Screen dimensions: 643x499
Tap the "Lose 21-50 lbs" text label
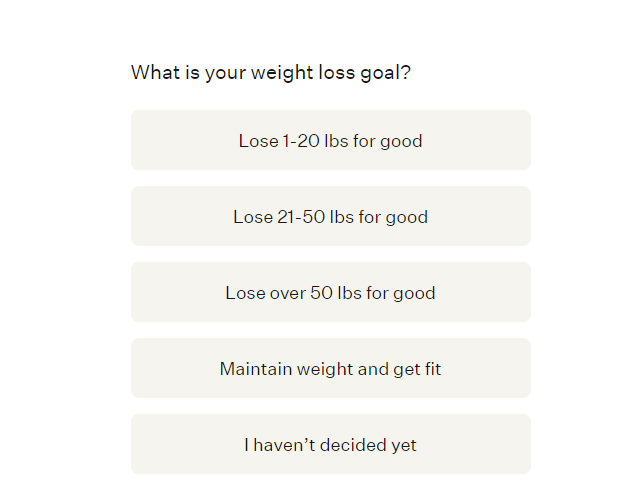click(294, 217)
